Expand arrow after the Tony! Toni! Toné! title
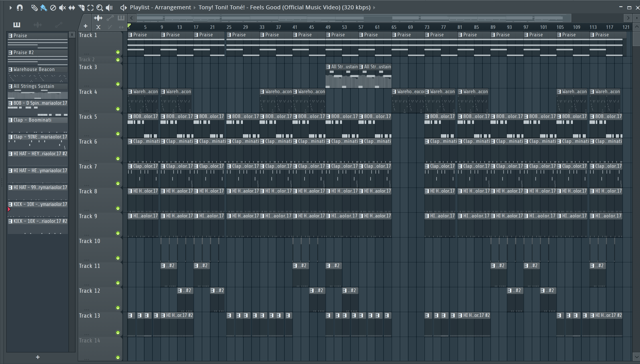The width and height of the screenshot is (640, 364). click(x=374, y=8)
